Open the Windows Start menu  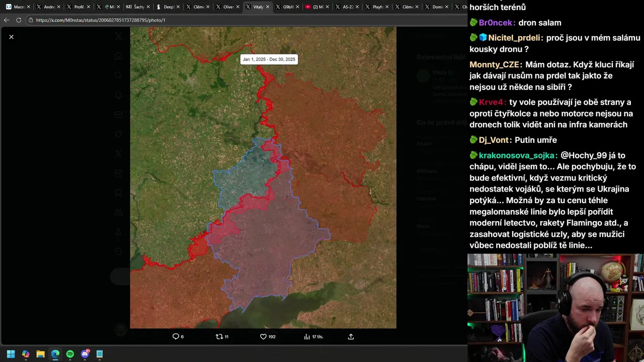point(11,354)
